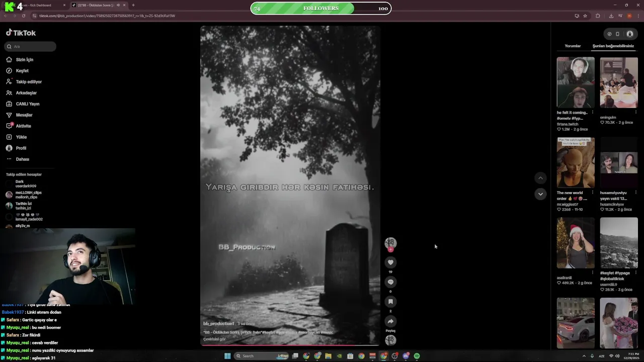Click Yükle to upload a video
Viewport: 644px width, 362px height.
pos(17,137)
